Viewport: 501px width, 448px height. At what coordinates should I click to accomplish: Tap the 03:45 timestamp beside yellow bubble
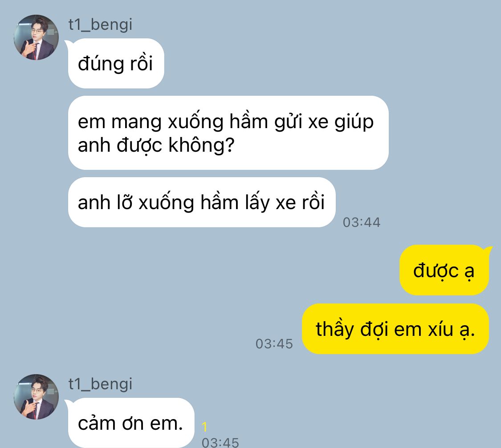(274, 343)
